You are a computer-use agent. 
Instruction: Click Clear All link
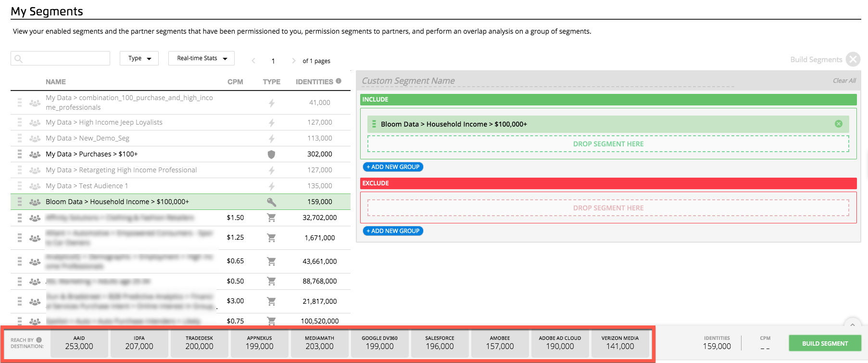pos(844,81)
